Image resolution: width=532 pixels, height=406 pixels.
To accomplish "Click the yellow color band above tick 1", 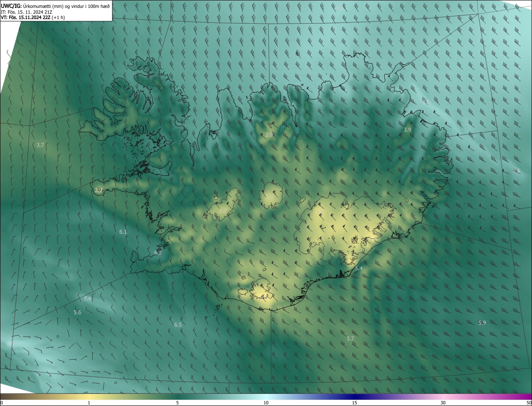I will click(x=89, y=397).
